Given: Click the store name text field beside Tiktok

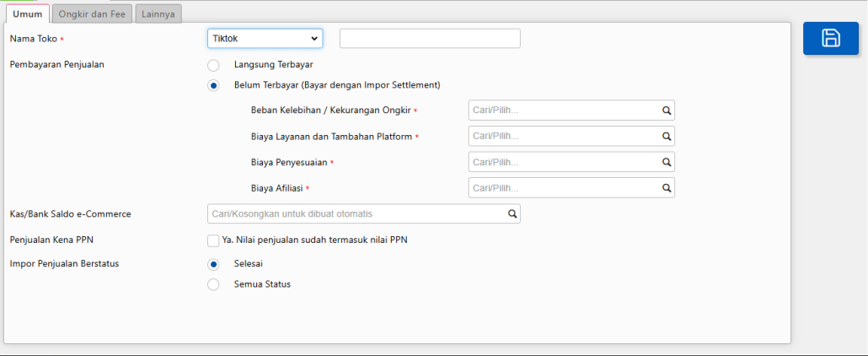Looking at the screenshot, I should [x=430, y=39].
